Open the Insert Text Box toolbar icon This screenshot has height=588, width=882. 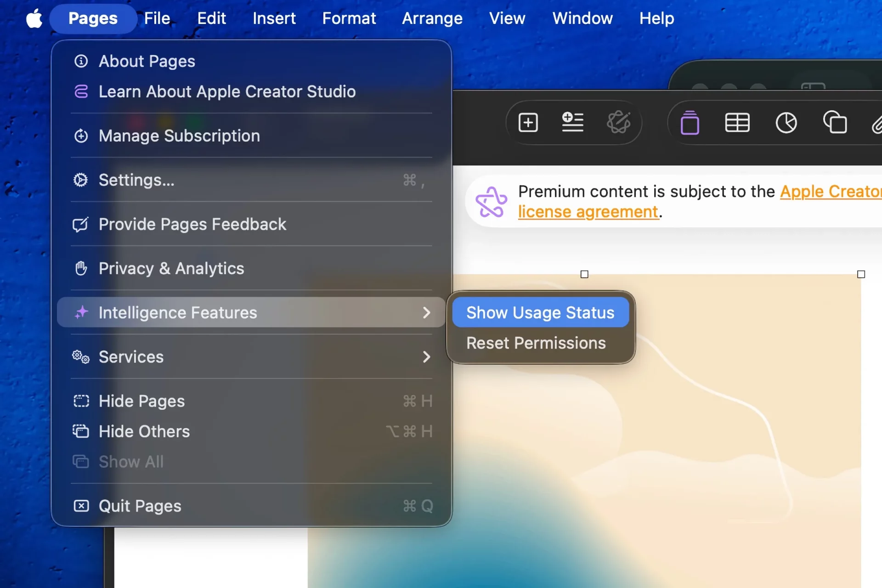pos(572,123)
